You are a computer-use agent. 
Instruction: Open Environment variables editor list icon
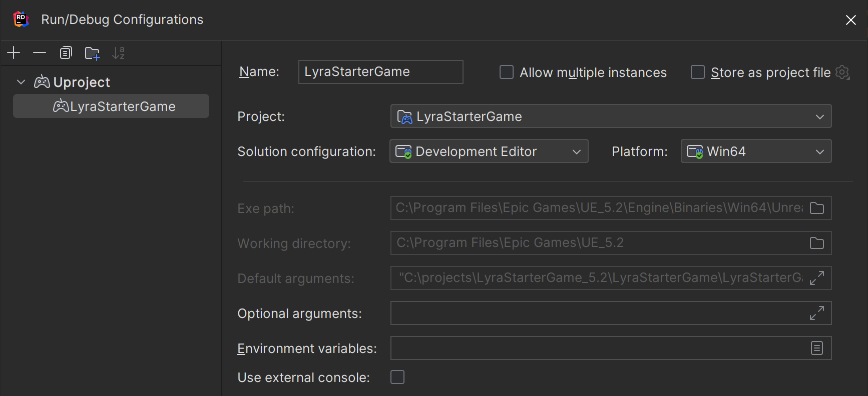816,348
